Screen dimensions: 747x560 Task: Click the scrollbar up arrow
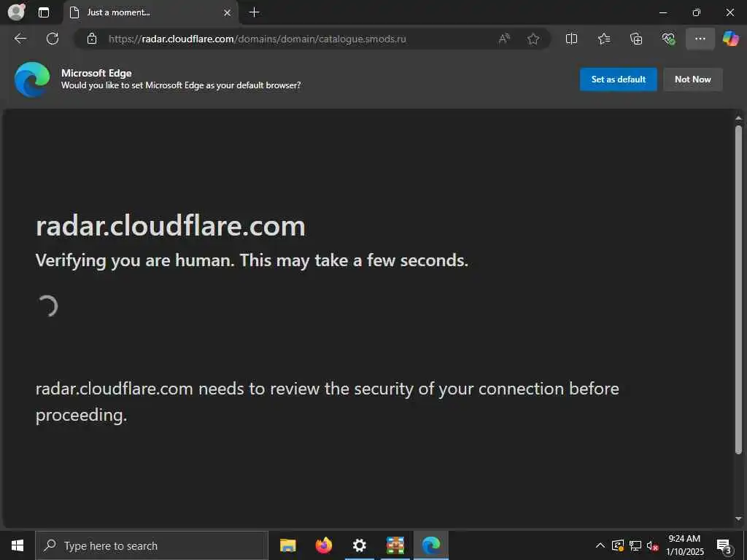click(738, 117)
